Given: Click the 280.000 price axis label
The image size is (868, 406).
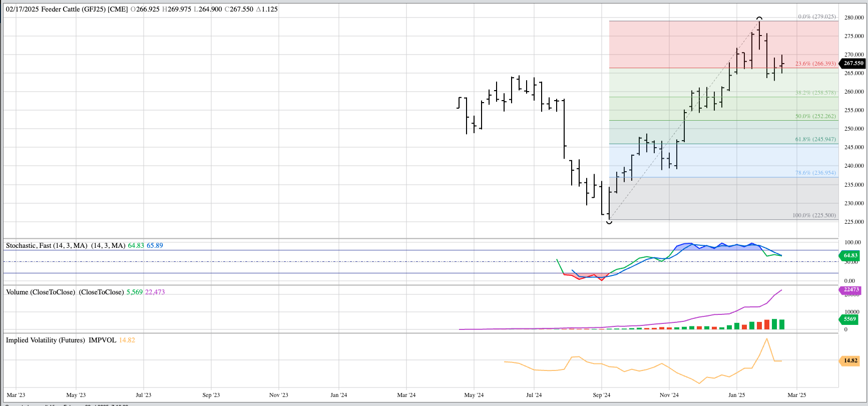Looking at the screenshot, I should pyautogui.click(x=854, y=18).
